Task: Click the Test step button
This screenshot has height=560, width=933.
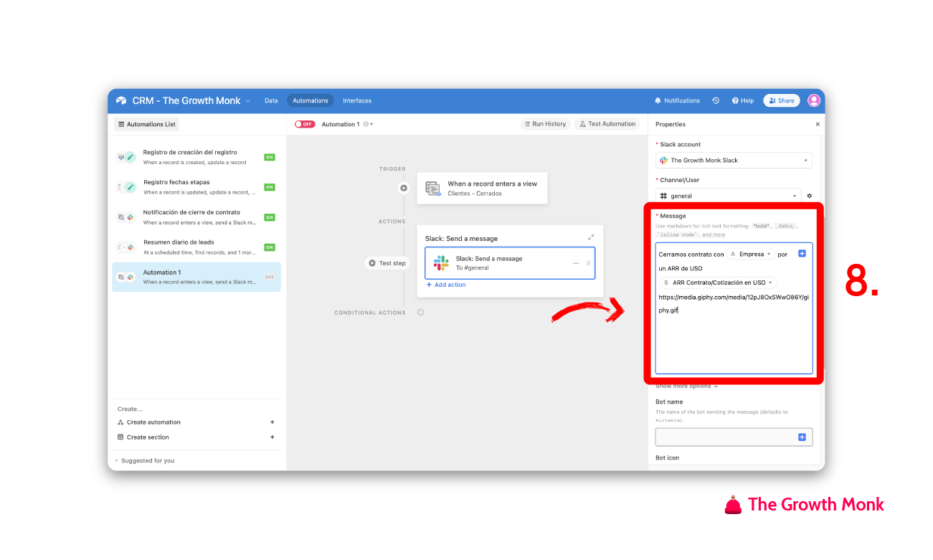Action: pos(387,263)
